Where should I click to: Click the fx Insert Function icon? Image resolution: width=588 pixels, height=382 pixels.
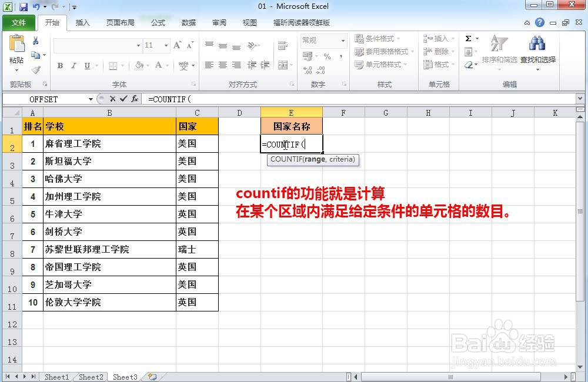[x=135, y=99]
